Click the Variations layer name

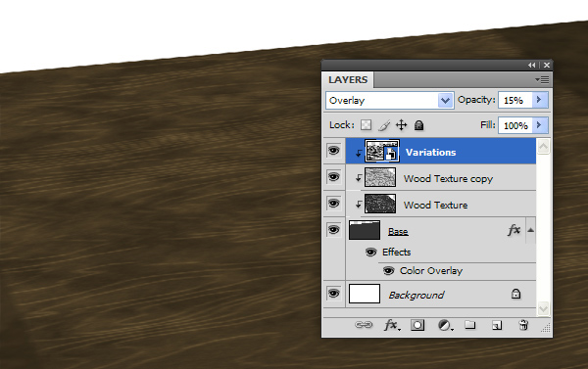pos(430,152)
